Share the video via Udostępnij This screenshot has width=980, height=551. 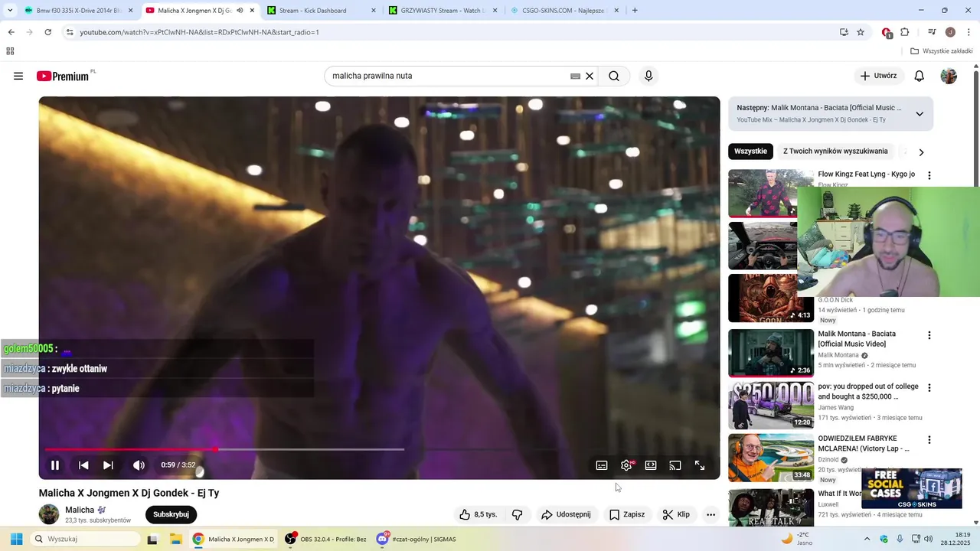(566, 514)
